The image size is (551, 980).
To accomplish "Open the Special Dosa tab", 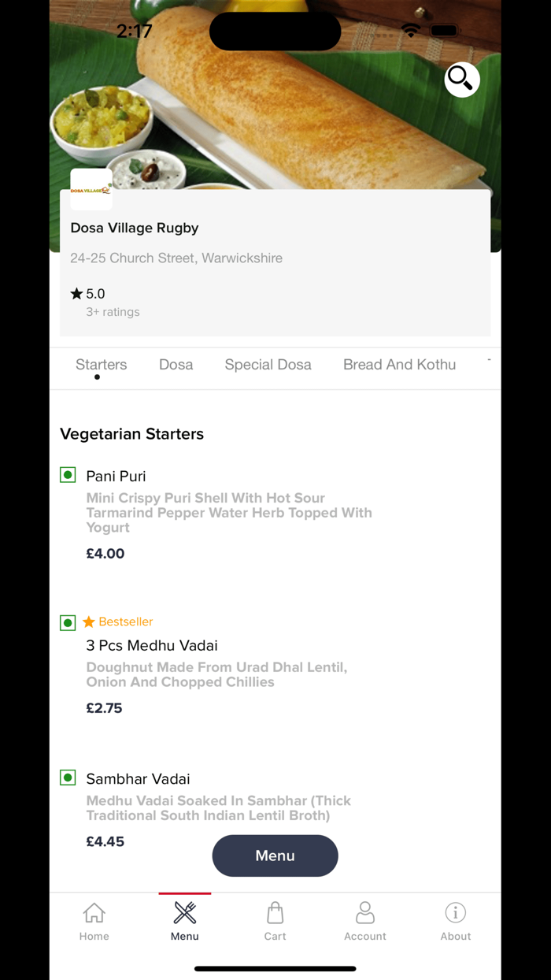I will [268, 364].
